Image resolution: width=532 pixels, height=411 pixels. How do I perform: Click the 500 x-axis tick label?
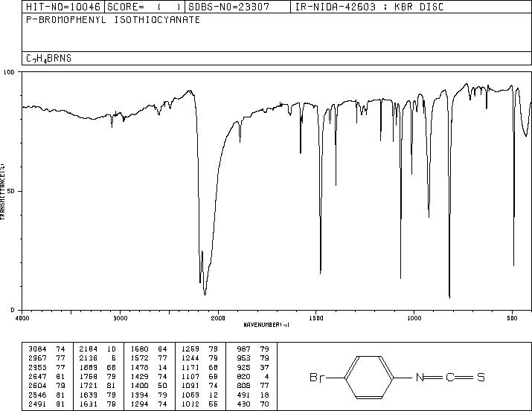[x=513, y=318]
